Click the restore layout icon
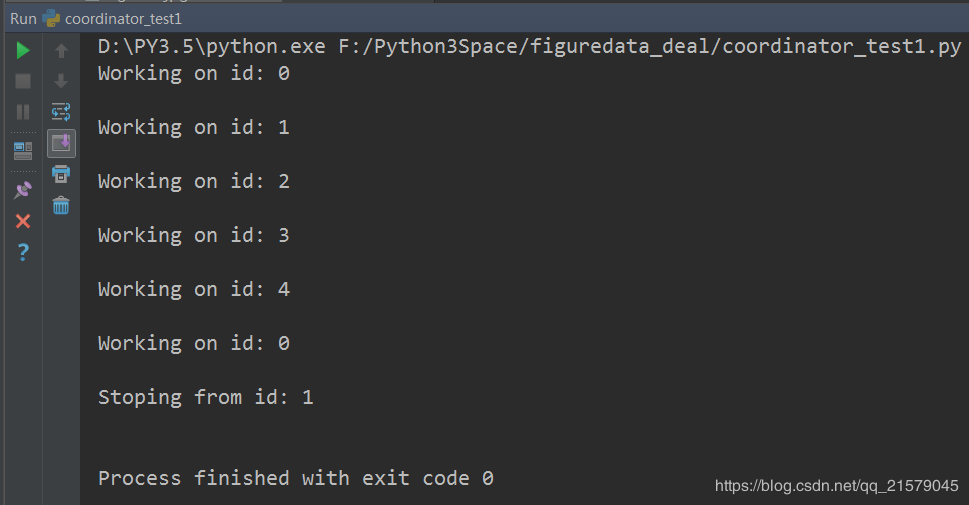 (23, 150)
